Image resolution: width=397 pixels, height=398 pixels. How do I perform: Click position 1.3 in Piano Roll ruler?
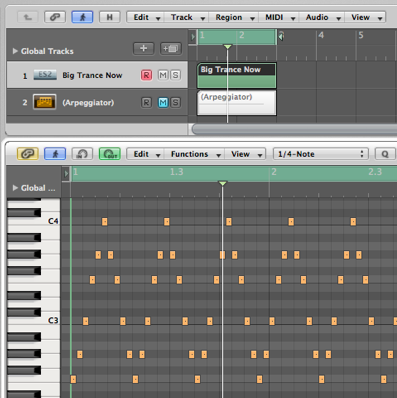[177, 172]
